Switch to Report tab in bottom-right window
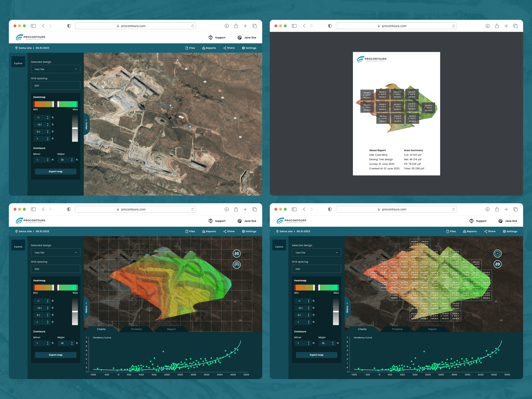 [x=432, y=329]
